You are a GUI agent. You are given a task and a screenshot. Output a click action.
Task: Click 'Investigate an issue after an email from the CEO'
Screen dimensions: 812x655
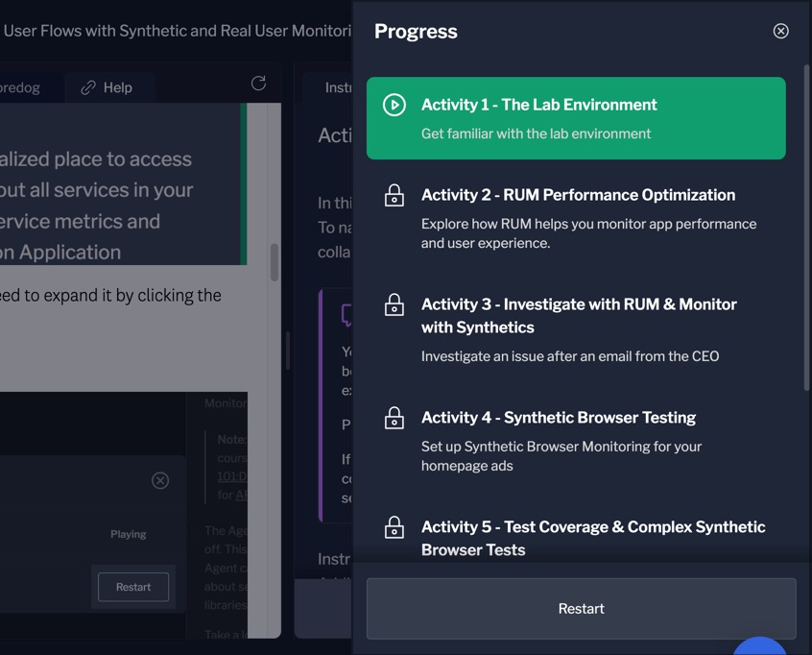[x=569, y=356]
